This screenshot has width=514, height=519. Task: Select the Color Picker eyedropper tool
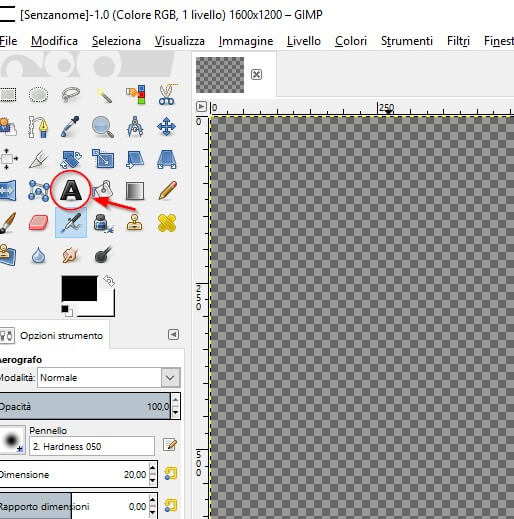coord(70,127)
